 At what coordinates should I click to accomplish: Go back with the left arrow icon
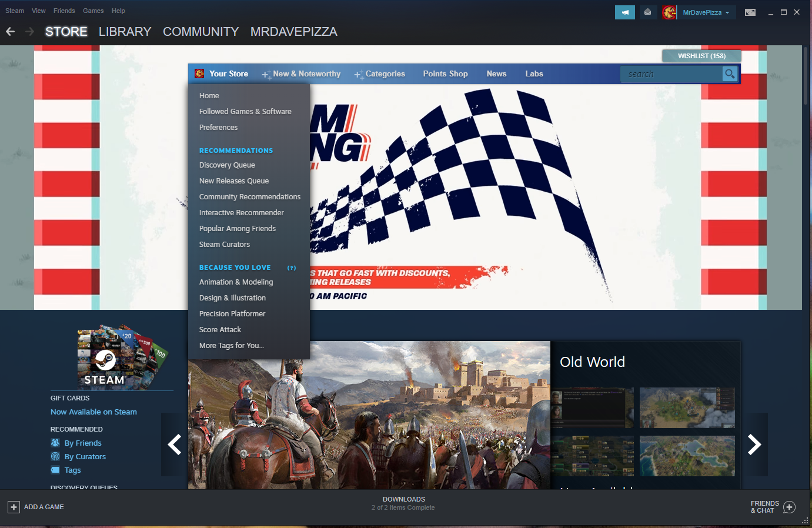tap(10, 32)
